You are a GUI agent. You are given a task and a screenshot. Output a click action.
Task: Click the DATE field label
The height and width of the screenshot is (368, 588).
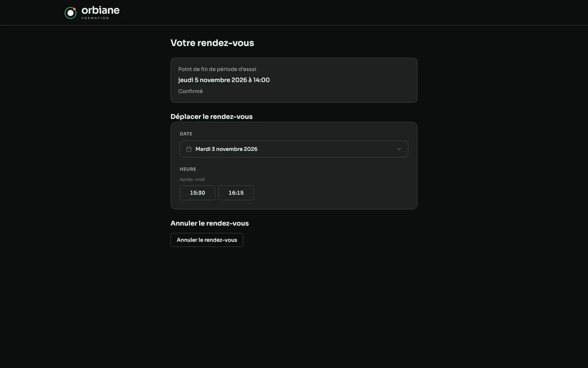[x=186, y=134]
